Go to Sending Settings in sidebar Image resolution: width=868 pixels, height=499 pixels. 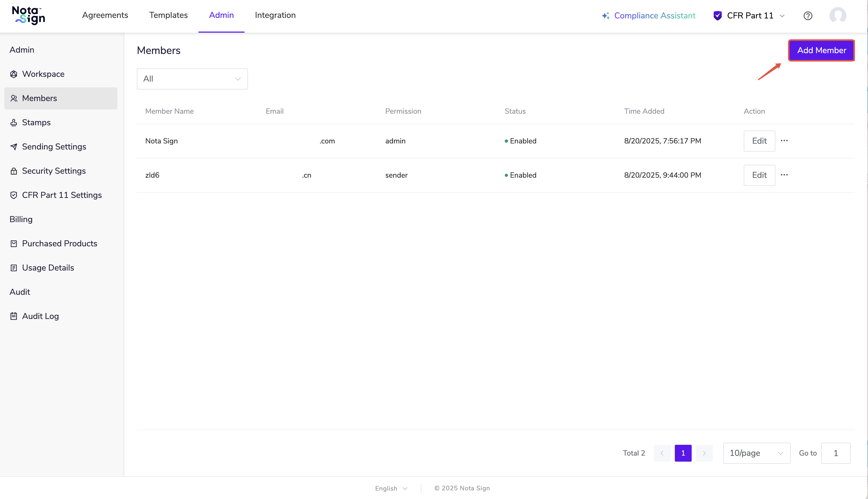(x=54, y=147)
